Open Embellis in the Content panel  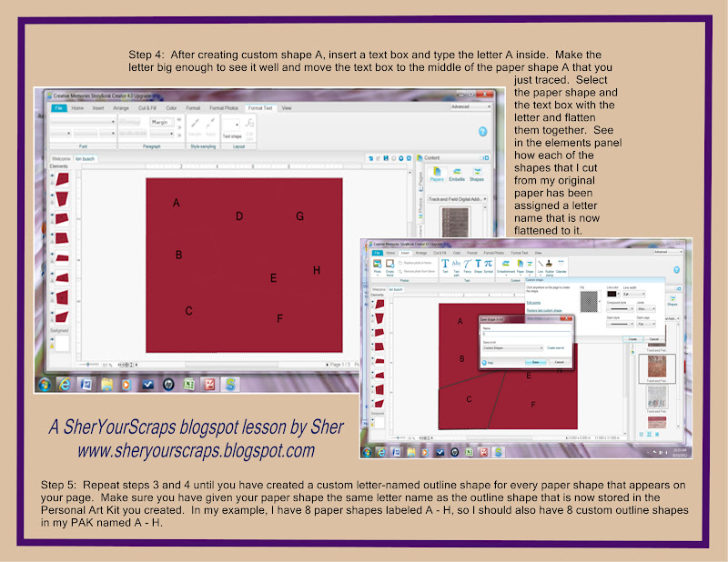pyautogui.click(x=457, y=175)
